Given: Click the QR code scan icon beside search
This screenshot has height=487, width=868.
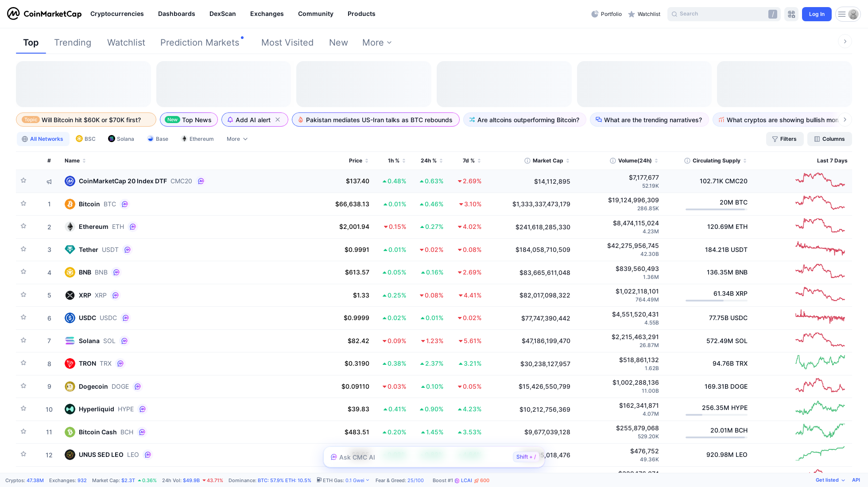Looking at the screenshot, I should [791, 14].
